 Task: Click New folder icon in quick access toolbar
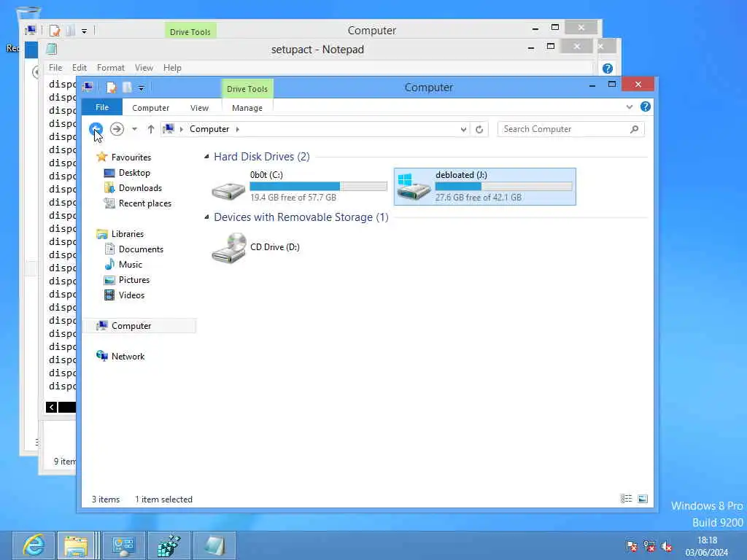127,87
